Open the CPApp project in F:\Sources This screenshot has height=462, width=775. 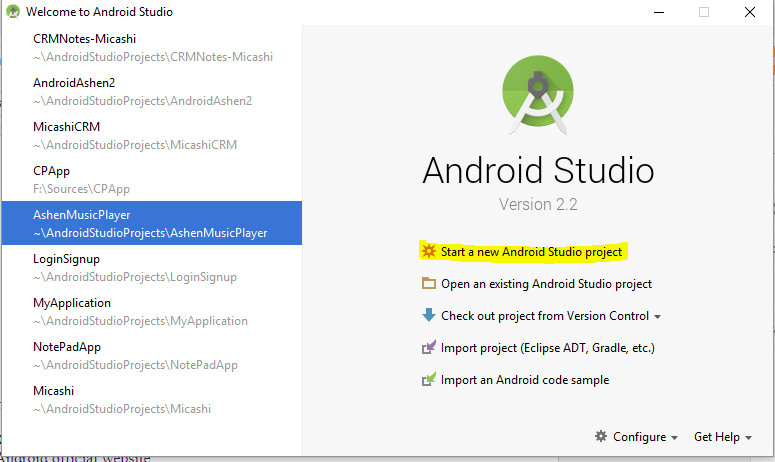(152, 179)
